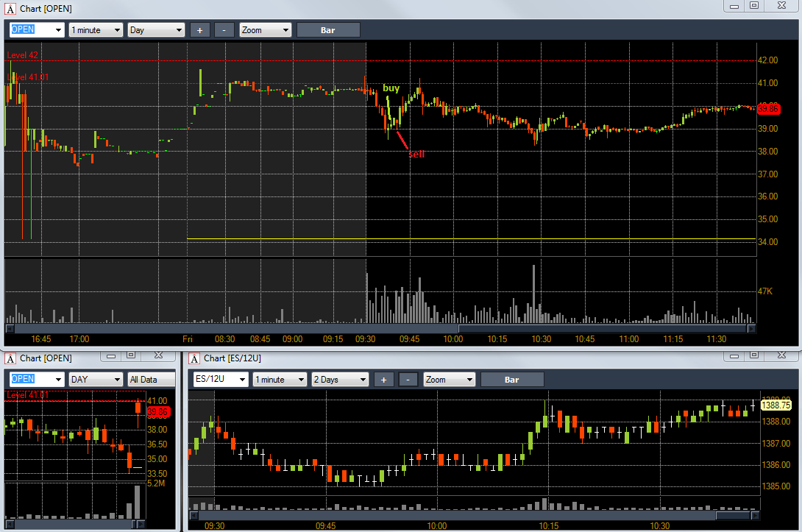Minimize the Chart [ES/12U] window

pos(734,355)
